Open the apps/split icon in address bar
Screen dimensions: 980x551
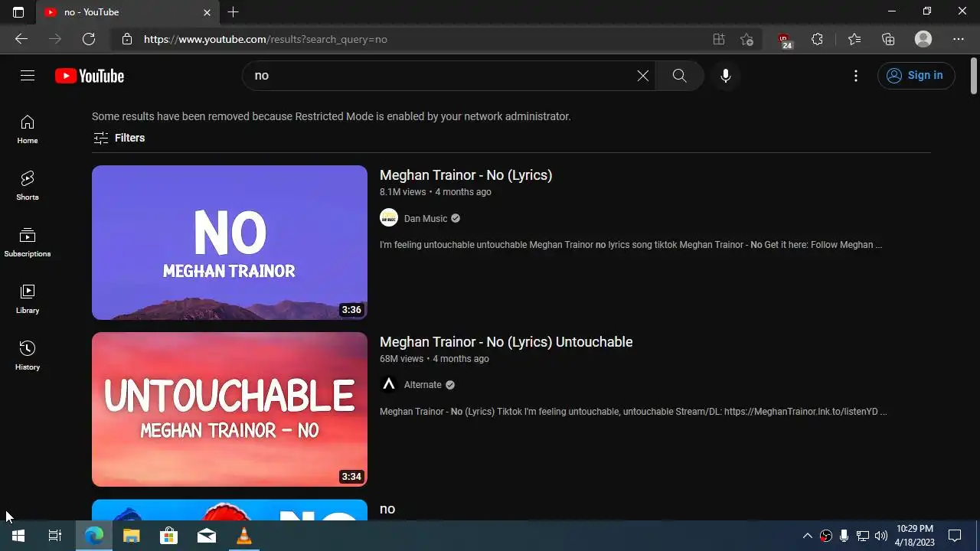pos(718,39)
